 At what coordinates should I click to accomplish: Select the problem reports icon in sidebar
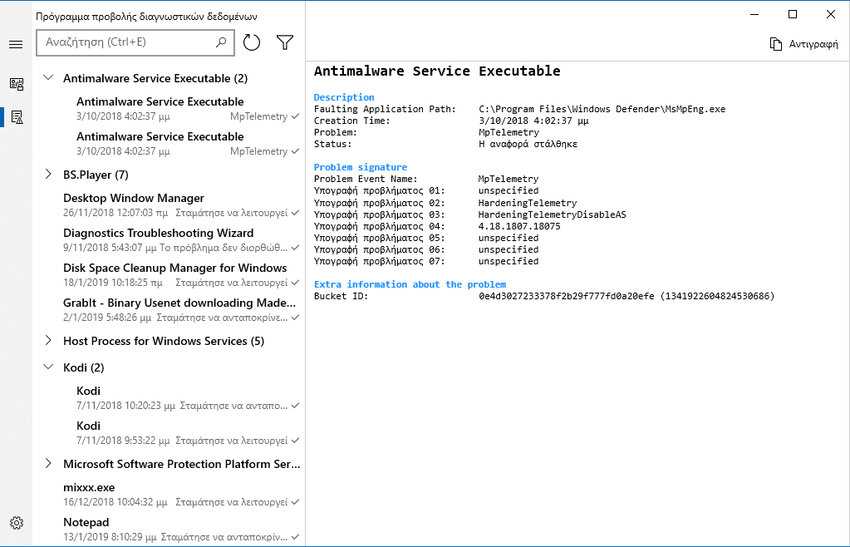(16, 117)
